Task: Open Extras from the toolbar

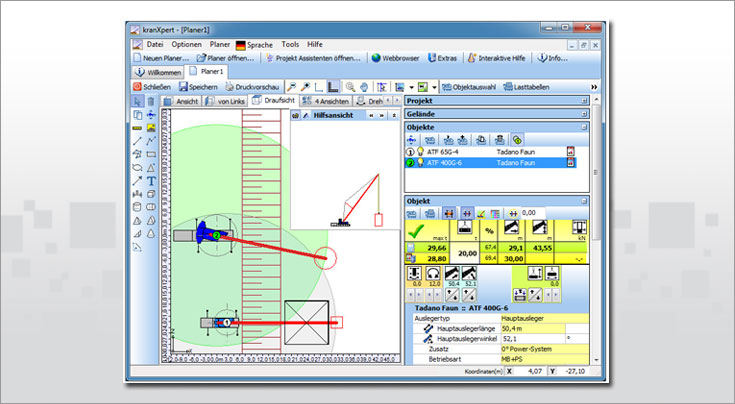Action: [442, 58]
